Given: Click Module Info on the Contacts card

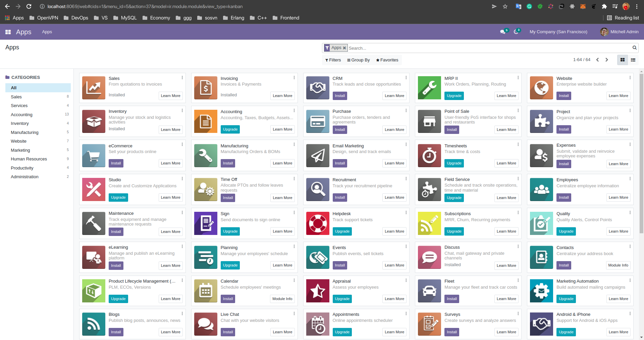Looking at the screenshot, I should 618,265.
